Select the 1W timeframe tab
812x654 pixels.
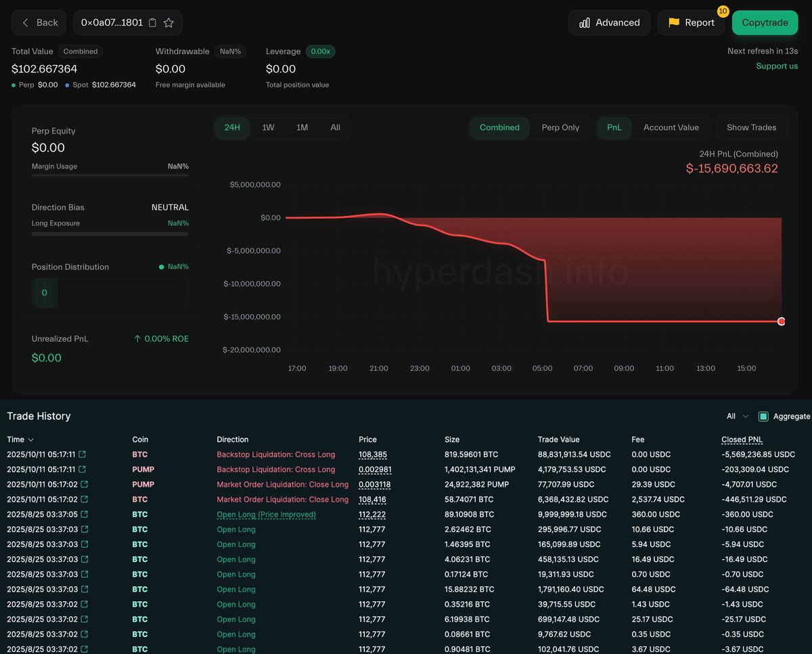pos(268,127)
